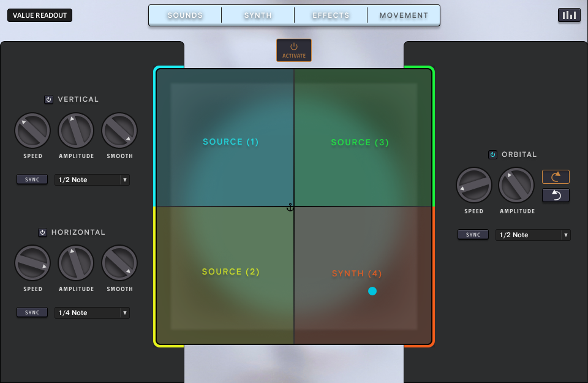The width and height of the screenshot is (588, 383).
Task: Open the mixer bars icon
Action: click(569, 15)
